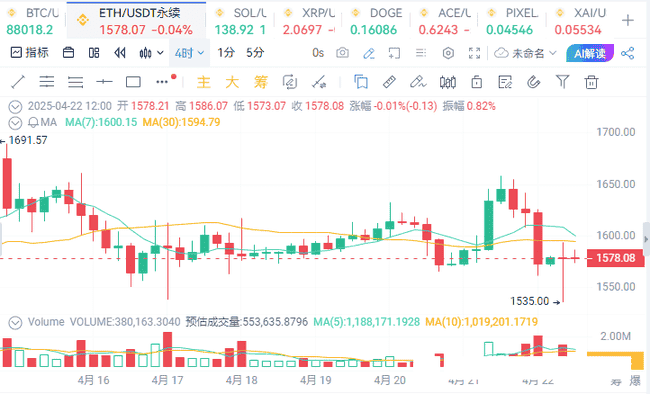The image size is (650, 394).
Task: Toggle the 主 indicator
Action: [204, 82]
